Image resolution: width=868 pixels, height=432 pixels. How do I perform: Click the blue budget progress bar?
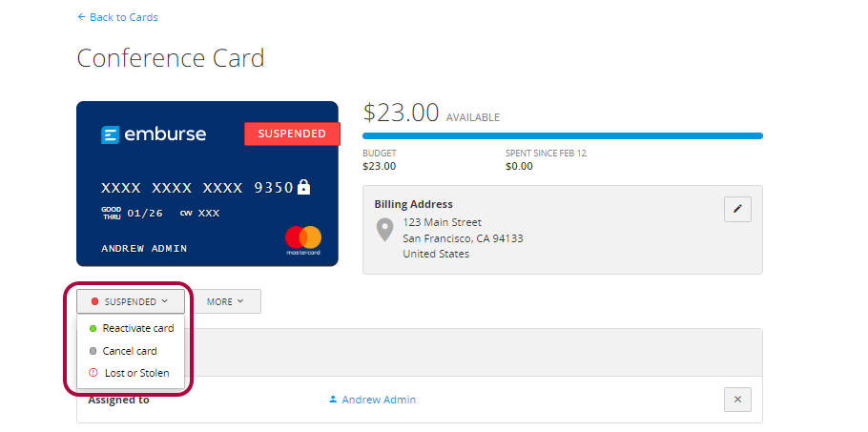click(562, 136)
